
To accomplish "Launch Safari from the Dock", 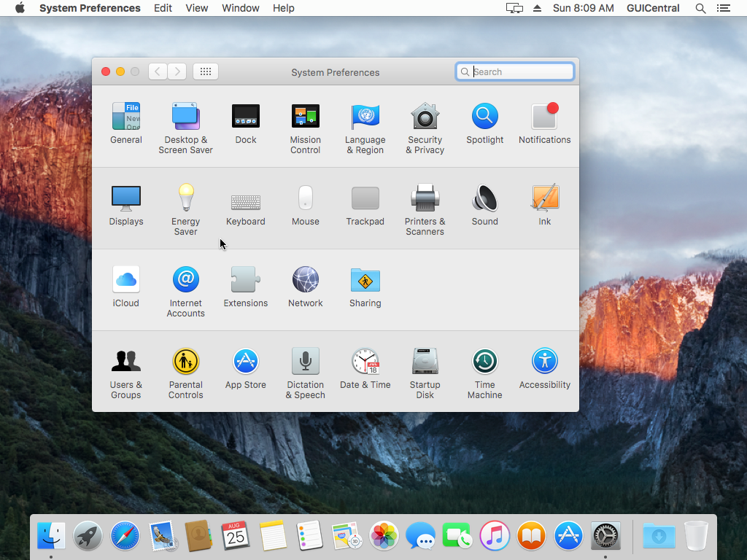I will tap(125, 535).
